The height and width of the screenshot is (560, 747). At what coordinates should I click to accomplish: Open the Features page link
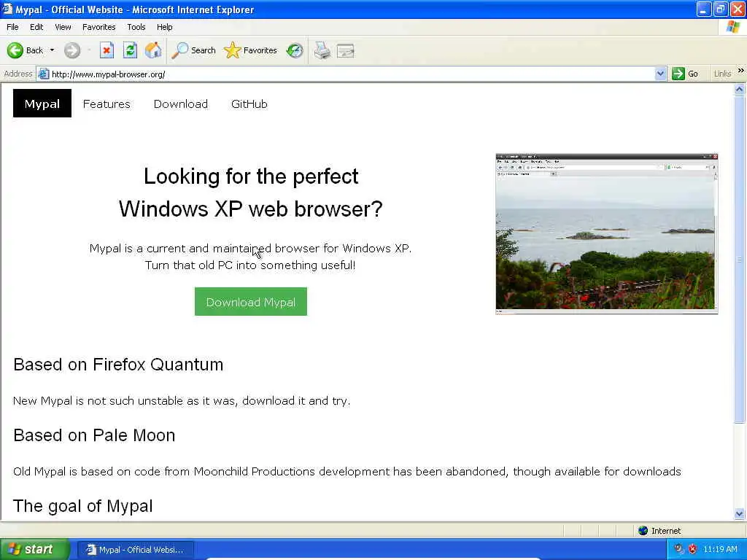107,104
